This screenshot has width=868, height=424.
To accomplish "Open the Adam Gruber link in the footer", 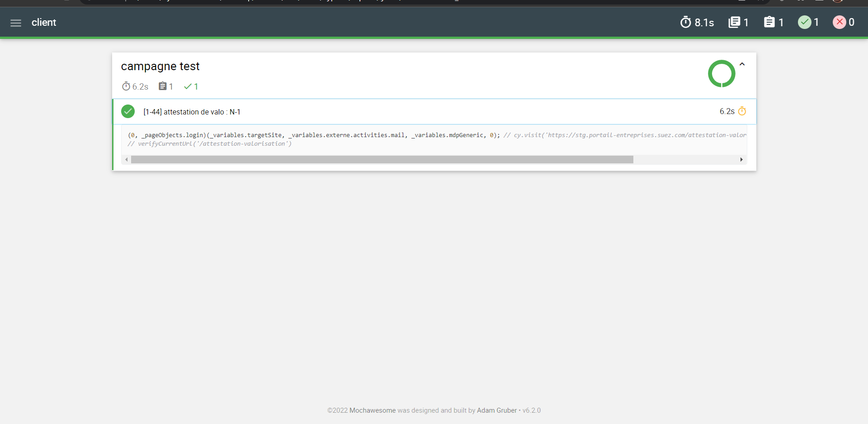I will tap(496, 410).
